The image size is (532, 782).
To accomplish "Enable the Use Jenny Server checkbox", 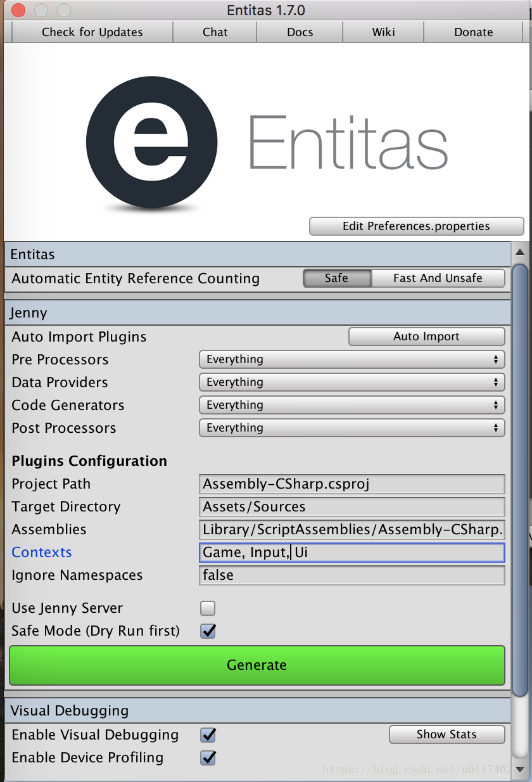I will (x=208, y=608).
